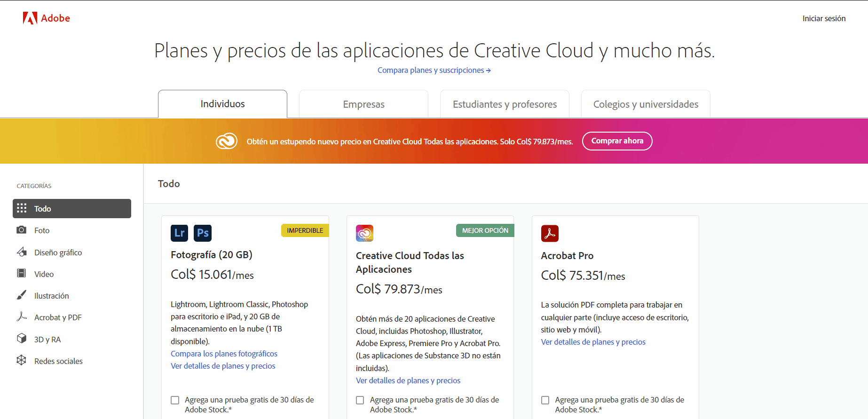Tick Adobe Stock trial for Acrobat Pro
The image size is (868, 419).
pyautogui.click(x=545, y=400)
